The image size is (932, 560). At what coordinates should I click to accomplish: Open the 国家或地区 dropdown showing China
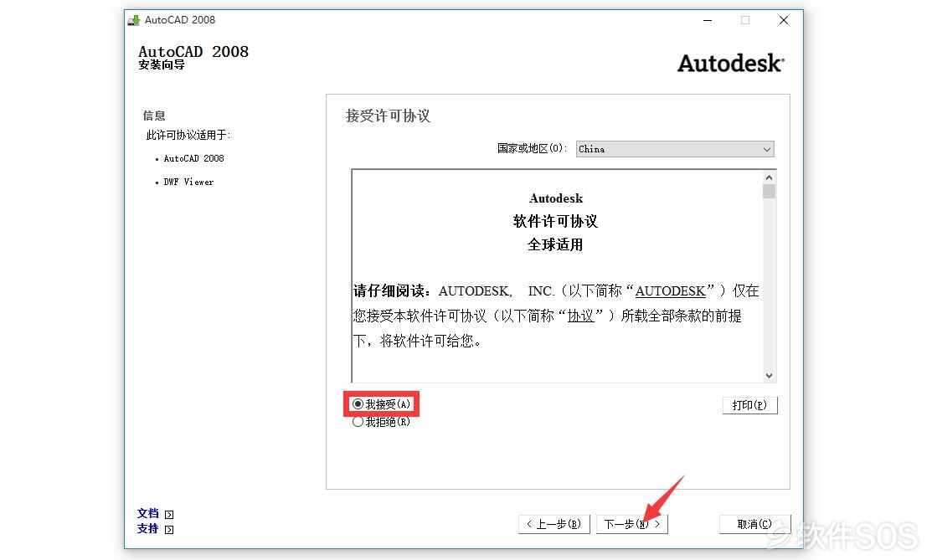[675, 149]
